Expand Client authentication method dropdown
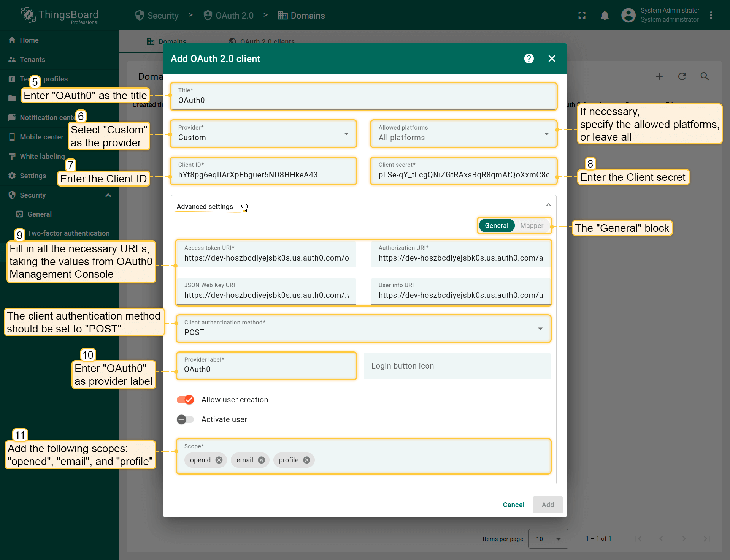This screenshot has height=560, width=730. click(363, 329)
